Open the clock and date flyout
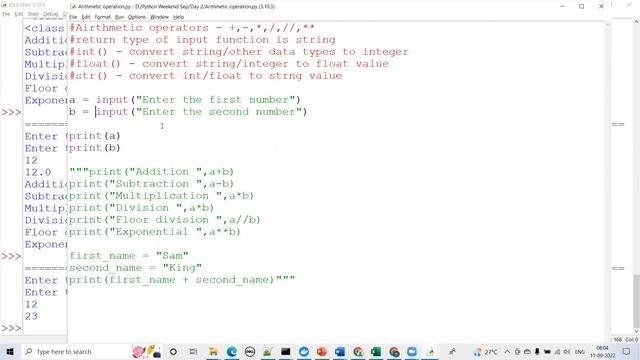 [x=602, y=351]
